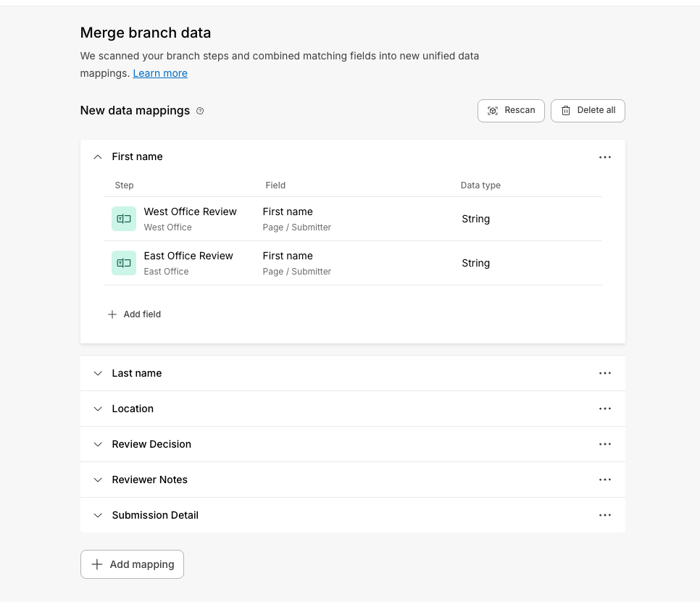This screenshot has width=700, height=602.
Task: Collapse the First name mapping
Action: pos(98,157)
